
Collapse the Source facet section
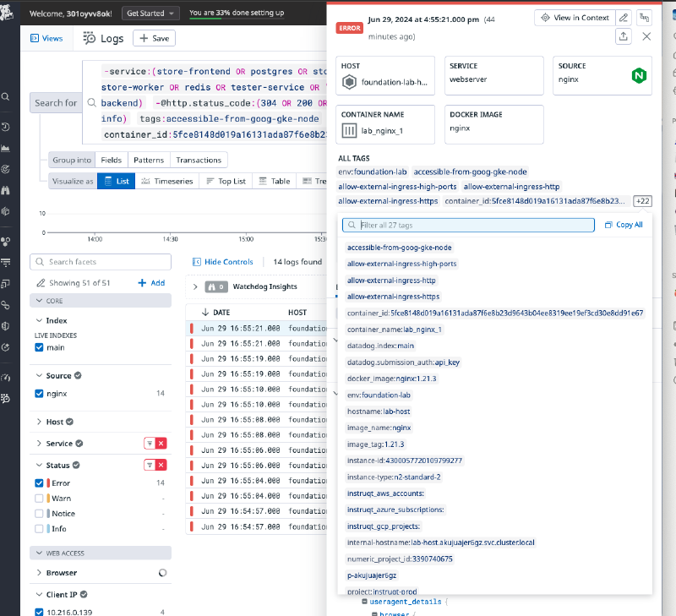[40, 375]
